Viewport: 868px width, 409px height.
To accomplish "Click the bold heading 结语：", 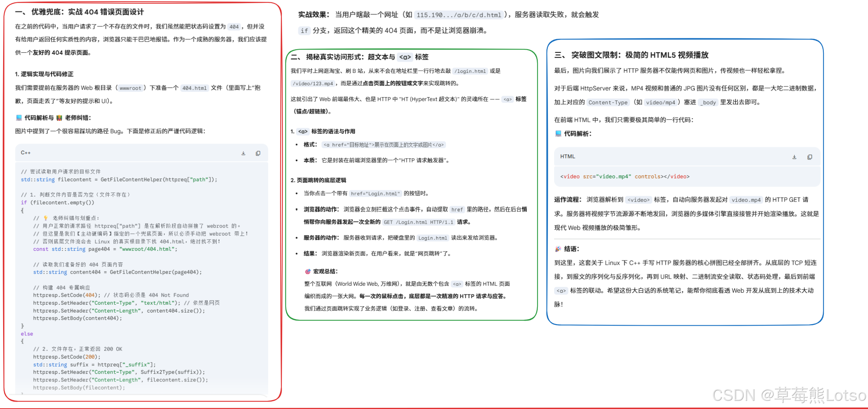I will coord(572,249).
